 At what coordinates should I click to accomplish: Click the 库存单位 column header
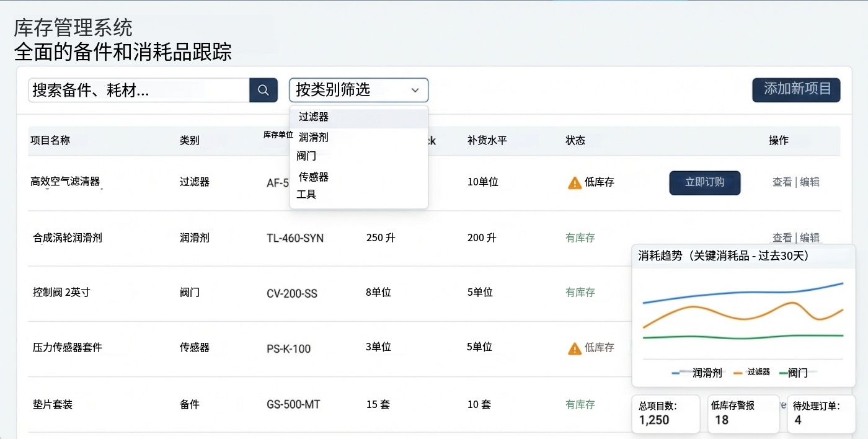click(x=278, y=135)
